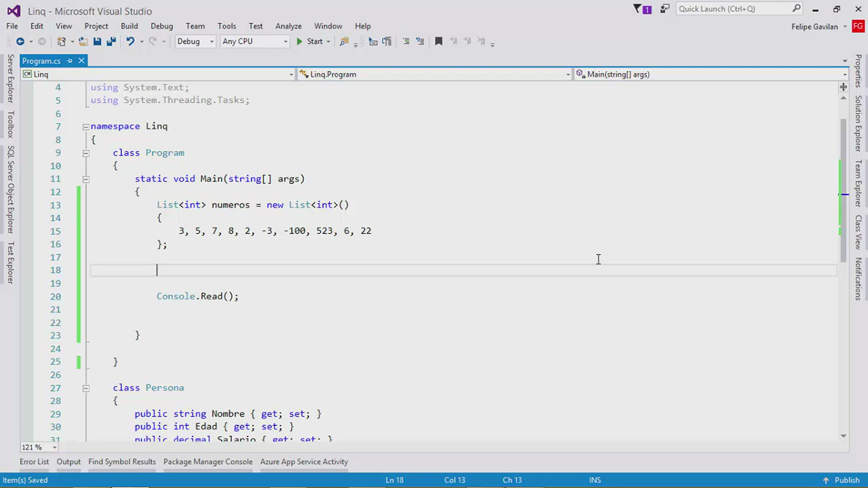Switch to the Error List tab
Image resolution: width=868 pixels, height=488 pixels.
34,462
